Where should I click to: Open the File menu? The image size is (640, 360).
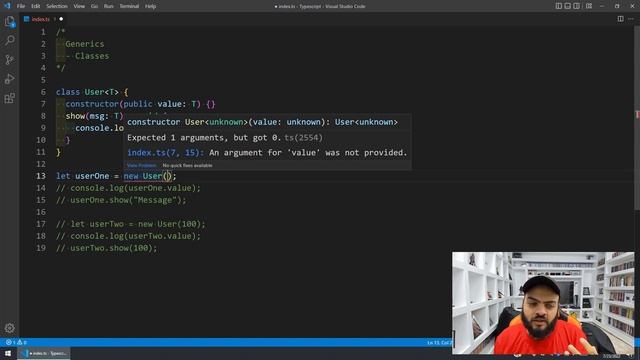21,6
